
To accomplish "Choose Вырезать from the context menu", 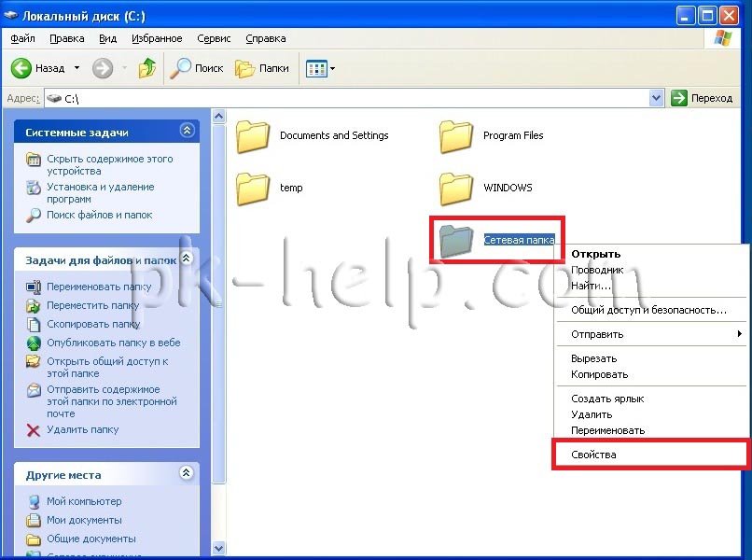I will [x=651, y=358].
